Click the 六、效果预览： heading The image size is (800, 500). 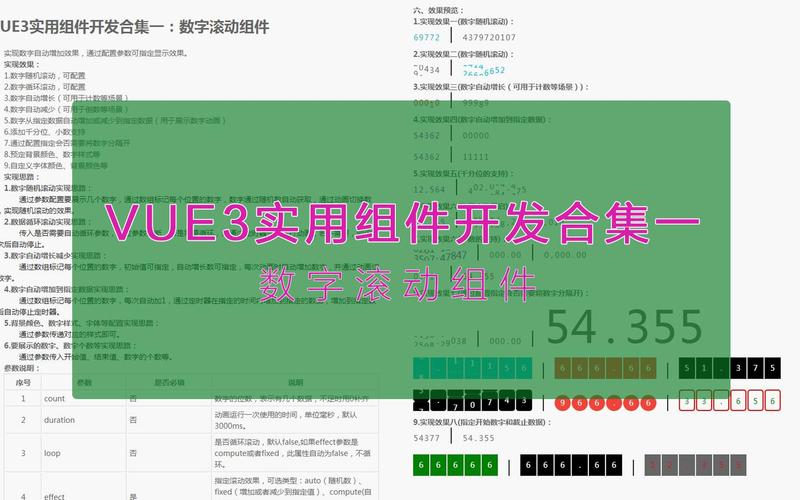pyautogui.click(x=439, y=10)
